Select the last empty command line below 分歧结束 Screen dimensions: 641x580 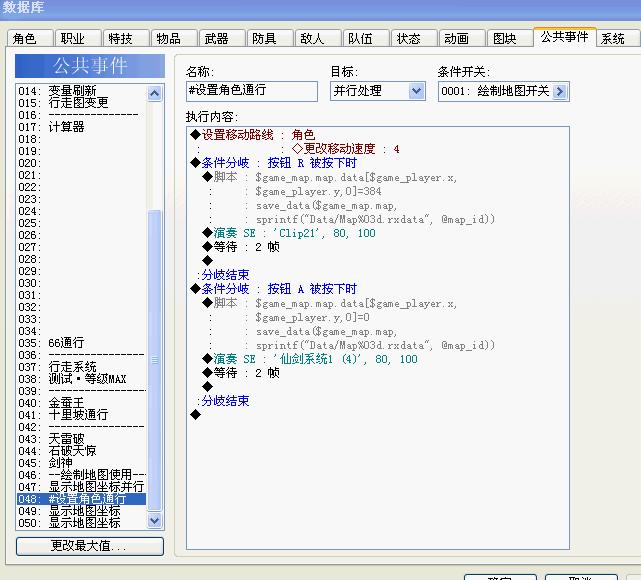pos(195,415)
